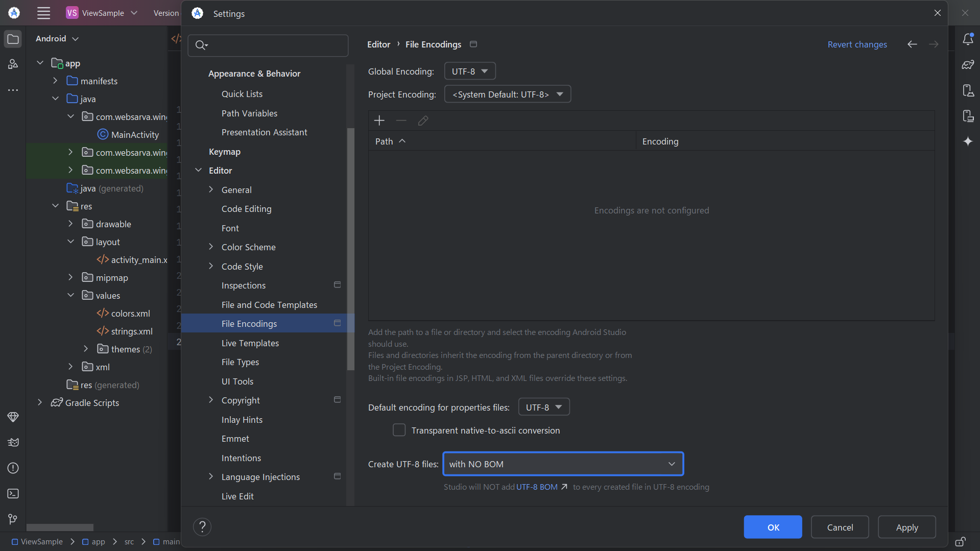Enable Transparent native-to-ascii conversion
980x551 pixels.
tap(399, 430)
